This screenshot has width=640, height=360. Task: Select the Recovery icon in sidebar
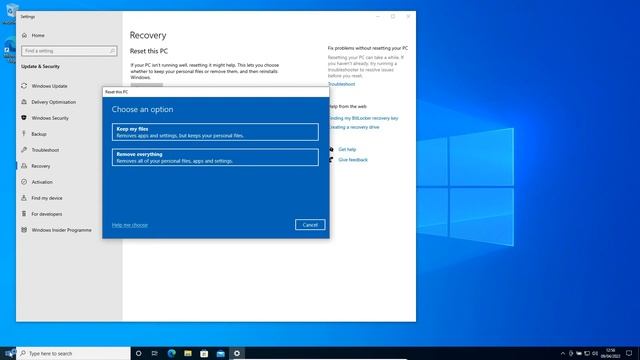(24, 166)
